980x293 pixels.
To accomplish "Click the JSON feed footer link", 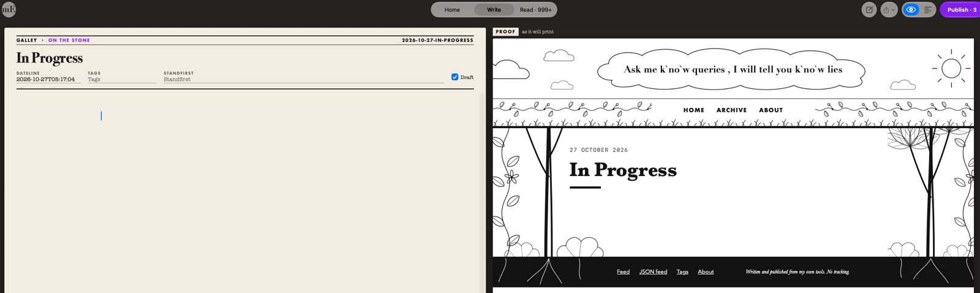I will pos(653,272).
